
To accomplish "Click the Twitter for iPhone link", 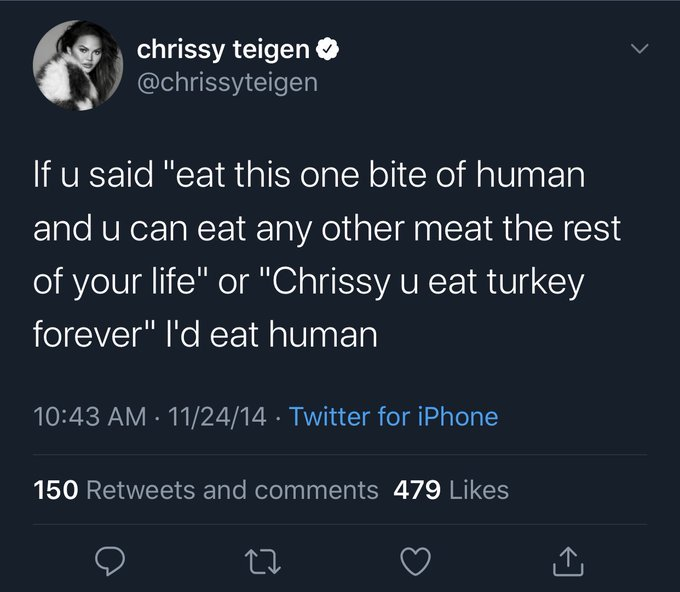I will tap(393, 415).
